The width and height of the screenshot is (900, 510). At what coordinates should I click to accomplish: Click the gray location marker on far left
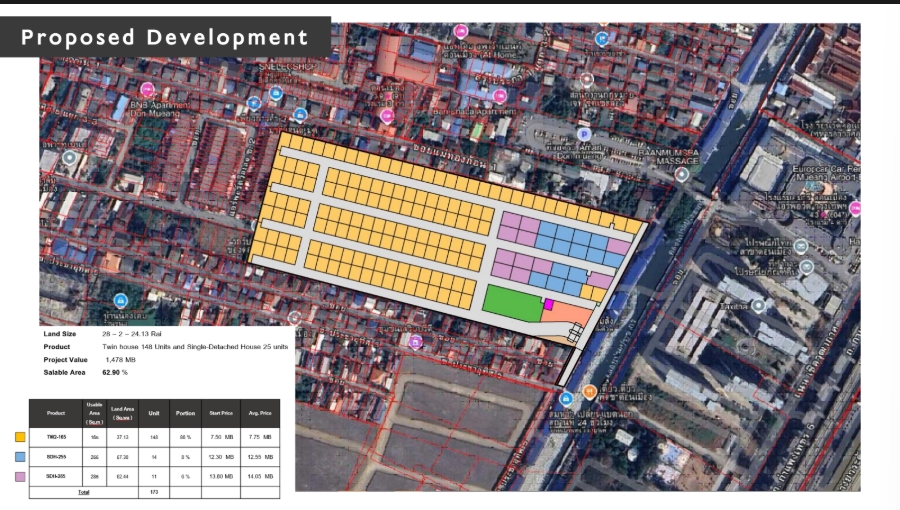(x=69, y=158)
